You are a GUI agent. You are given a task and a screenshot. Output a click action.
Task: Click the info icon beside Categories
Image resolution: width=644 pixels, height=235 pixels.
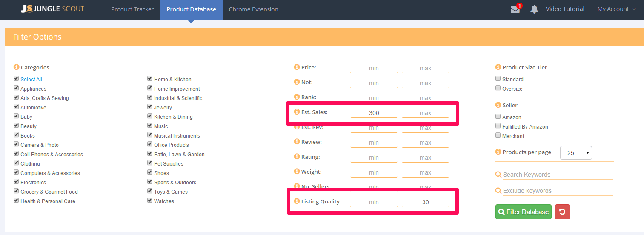tap(17, 67)
